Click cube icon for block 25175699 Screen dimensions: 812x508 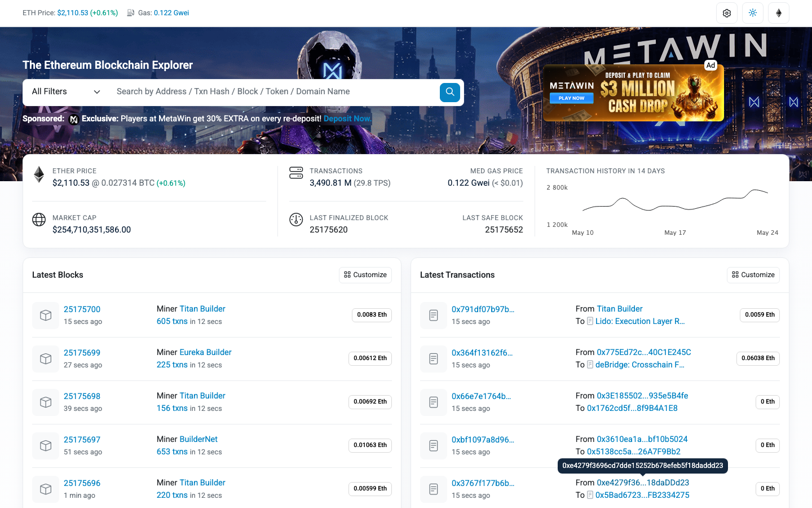tap(46, 358)
